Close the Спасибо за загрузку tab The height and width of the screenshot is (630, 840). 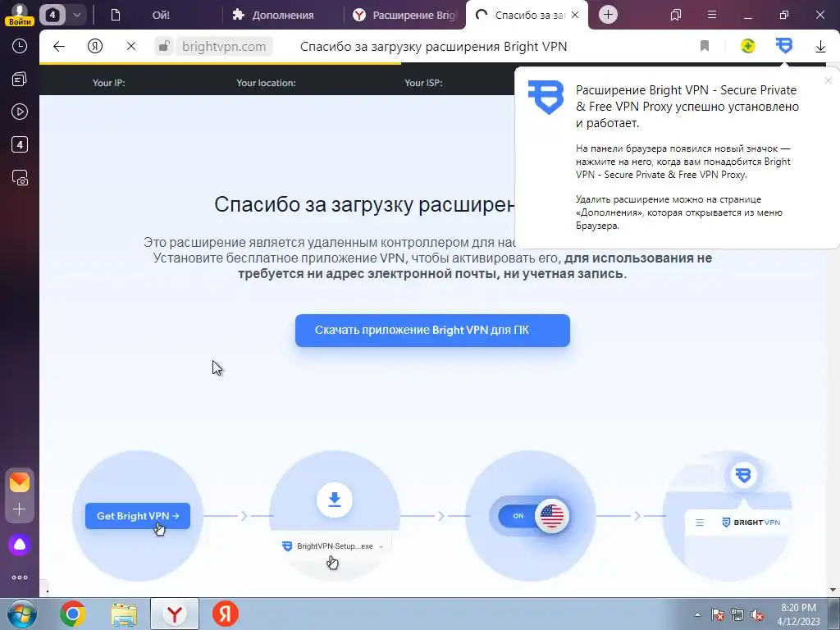575,15
